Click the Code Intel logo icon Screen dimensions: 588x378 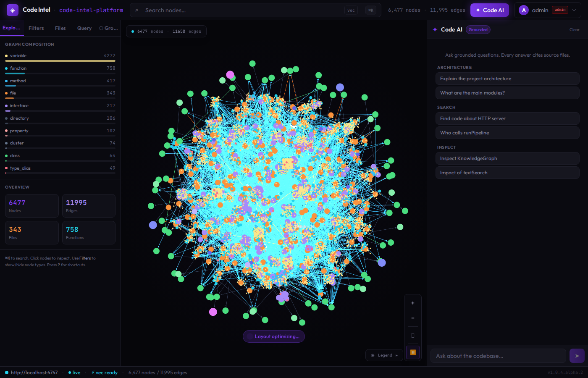[x=13, y=10]
